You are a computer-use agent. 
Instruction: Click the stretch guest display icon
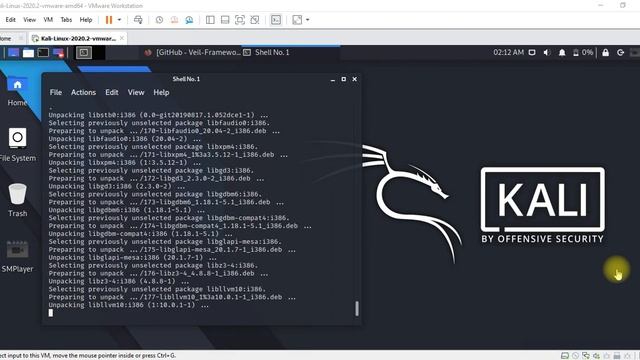(297, 20)
